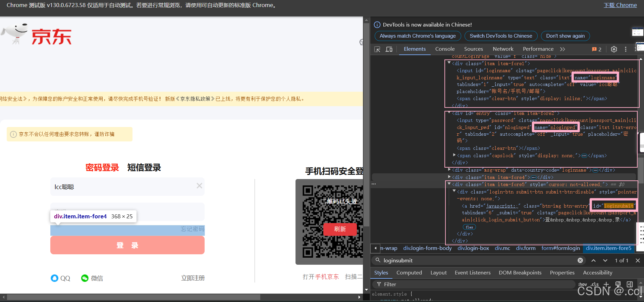Image resolution: width=644 pixels, height=302 pixels.
Task: Click the ellipsis beside the selected DOM node
Action: (374, 184)
